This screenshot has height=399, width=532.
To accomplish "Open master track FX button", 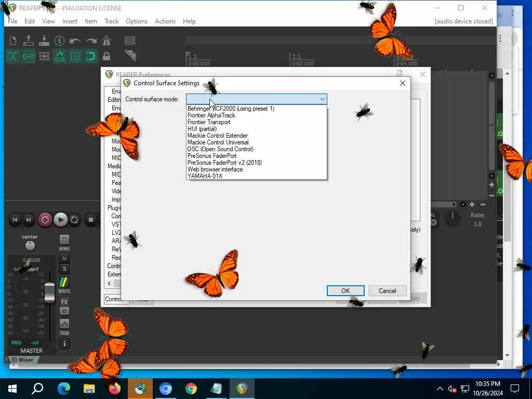I will click(64, 302).
